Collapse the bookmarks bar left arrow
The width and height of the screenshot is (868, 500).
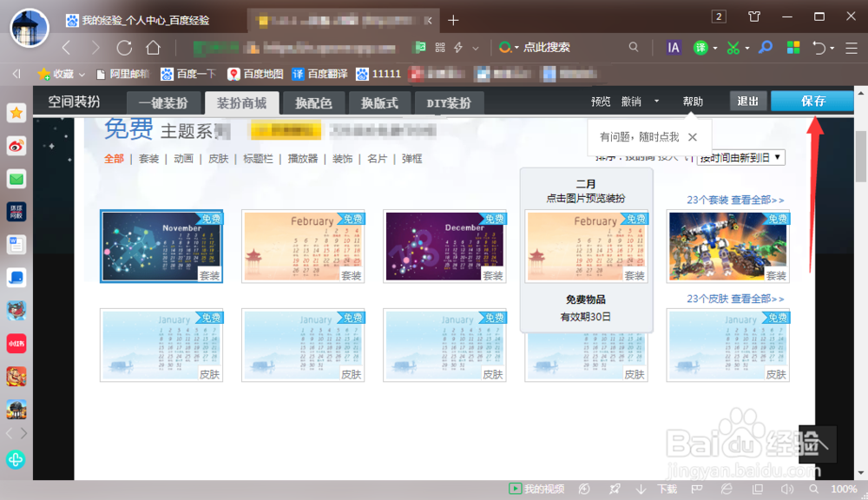click(x=16, y=74)
